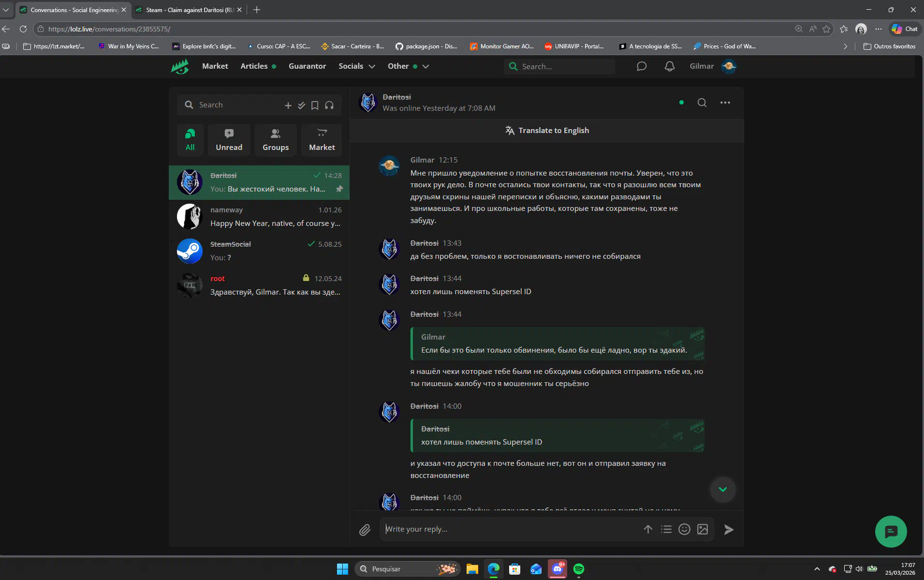The height and width of the screenshot is (580, 924).
Task: Select the Groups conversations tab
Action: tap(275, 140)
